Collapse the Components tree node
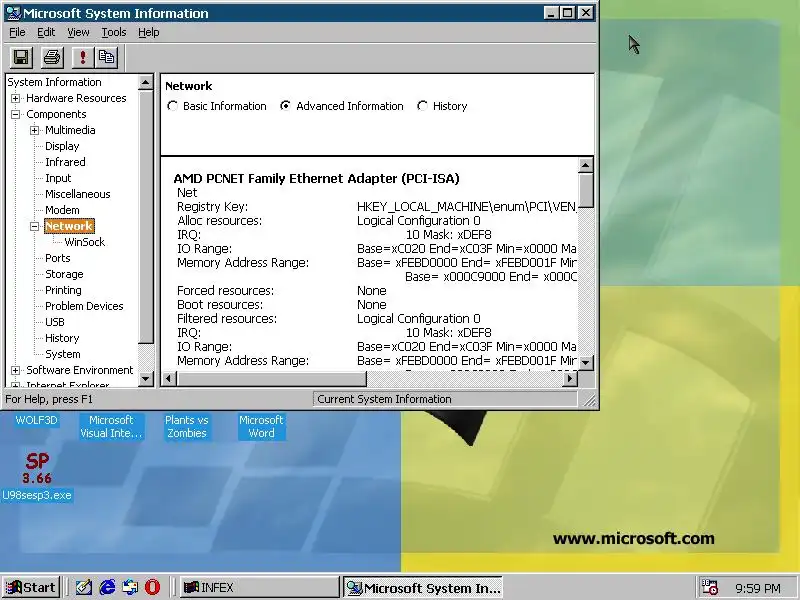The image size is (800, 600). point(15,114)
